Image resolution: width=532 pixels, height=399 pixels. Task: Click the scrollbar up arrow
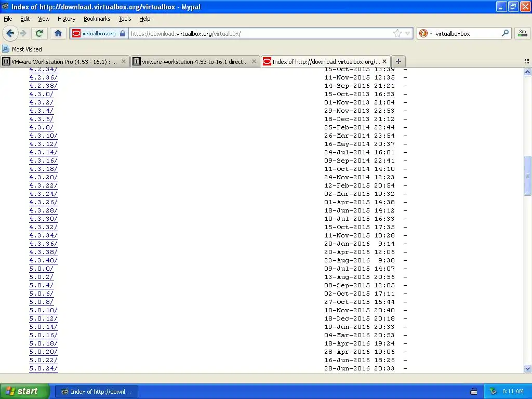527,72
